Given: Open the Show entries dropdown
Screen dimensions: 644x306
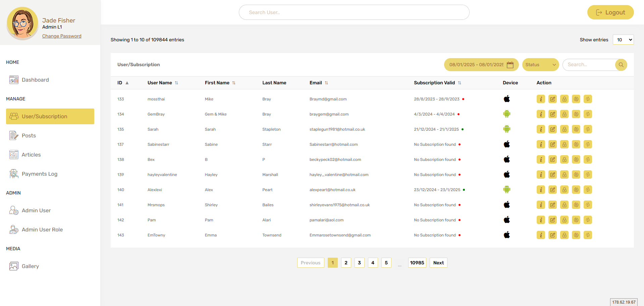Looking at the screenshot, I should tap(623, 40).
